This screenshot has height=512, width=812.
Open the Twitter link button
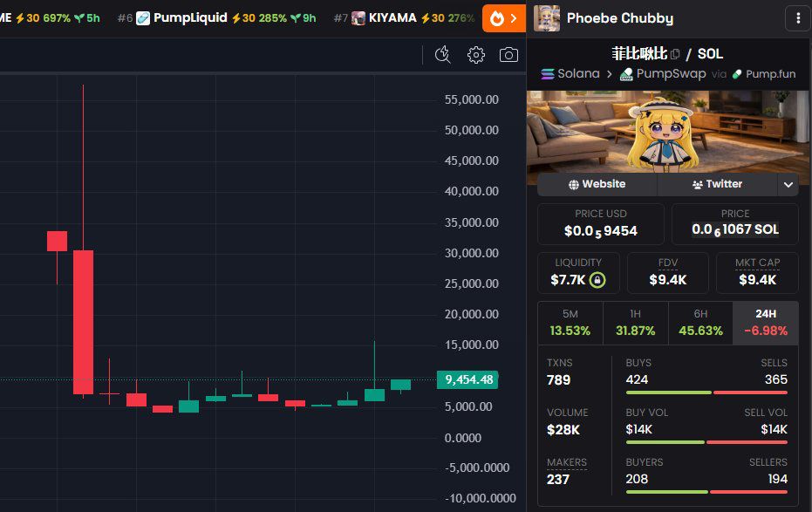717,184
